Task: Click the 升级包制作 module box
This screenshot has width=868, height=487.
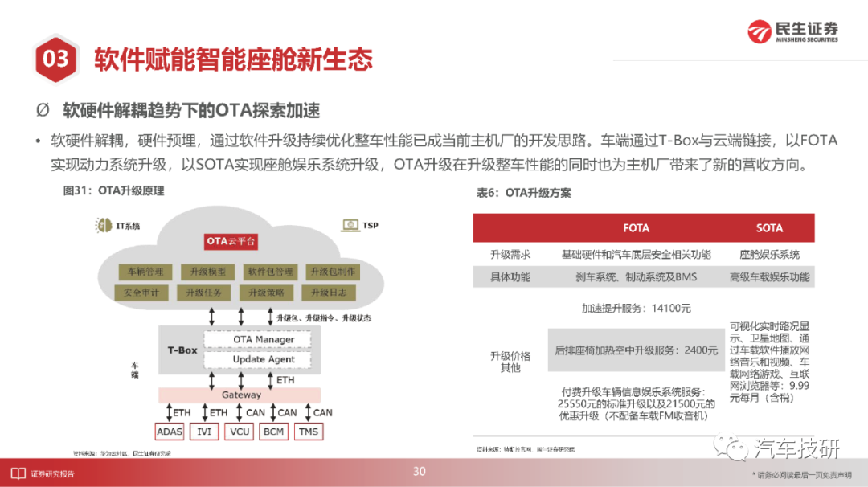Action: pos(334,272)
